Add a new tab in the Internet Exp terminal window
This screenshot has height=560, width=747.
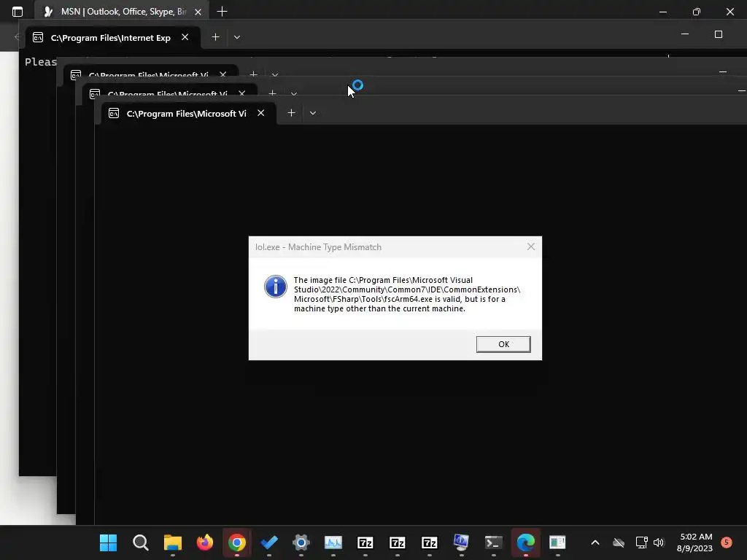click(215, 37)
